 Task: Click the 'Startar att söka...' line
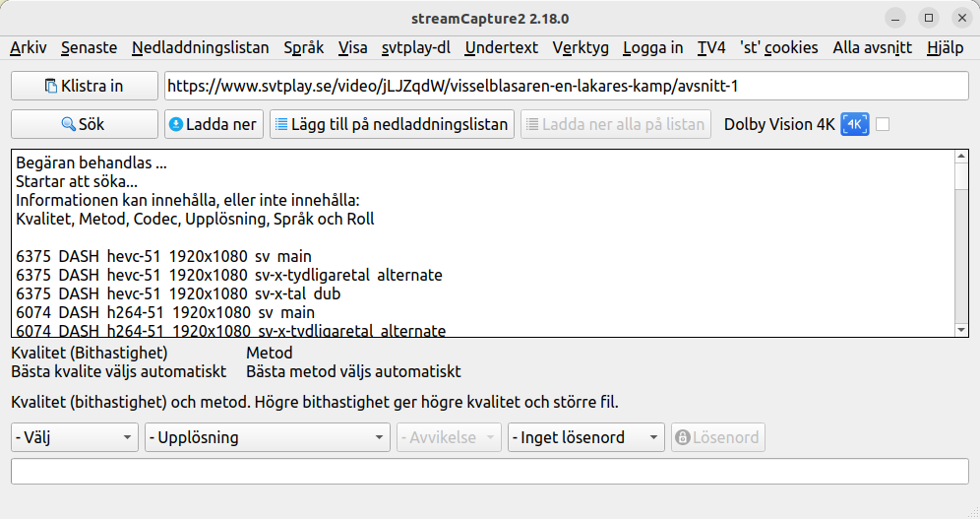[76, 182]
